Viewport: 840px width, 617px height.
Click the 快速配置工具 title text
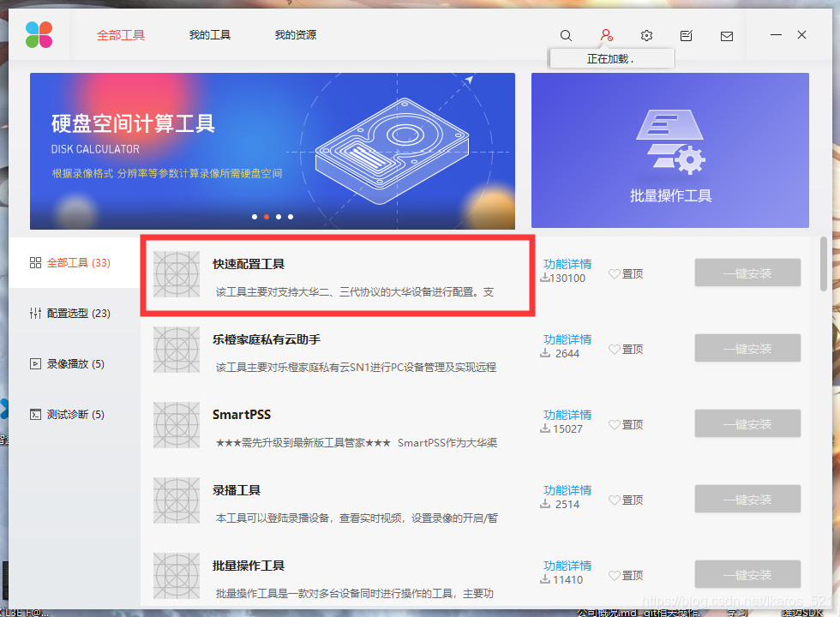(248, 264)
